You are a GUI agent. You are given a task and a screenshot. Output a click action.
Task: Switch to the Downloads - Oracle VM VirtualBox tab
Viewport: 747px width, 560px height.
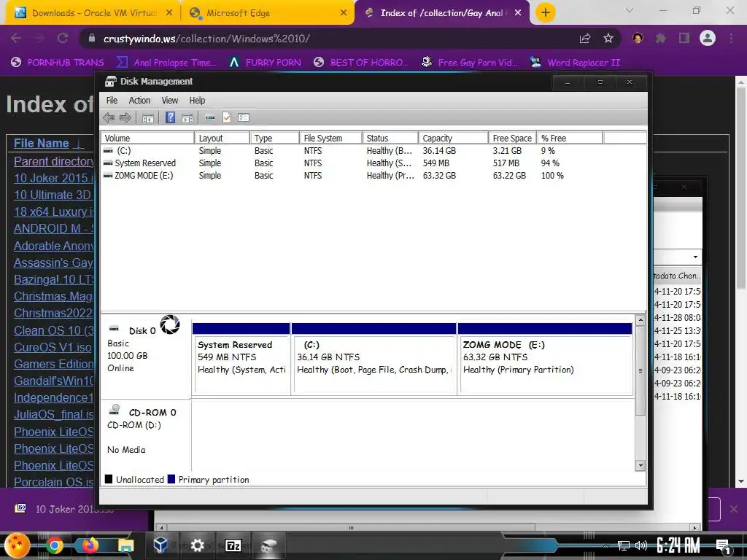[93, 13]
